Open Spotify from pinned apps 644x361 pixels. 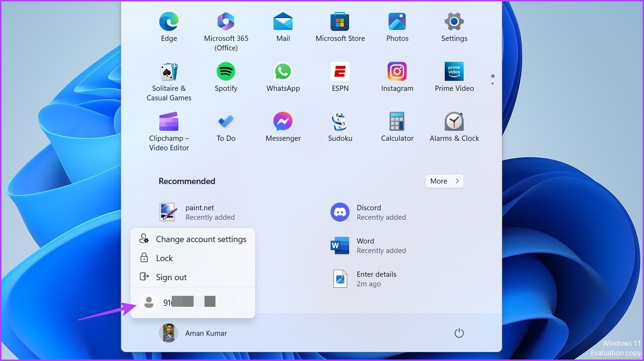(x=226, y=77)
